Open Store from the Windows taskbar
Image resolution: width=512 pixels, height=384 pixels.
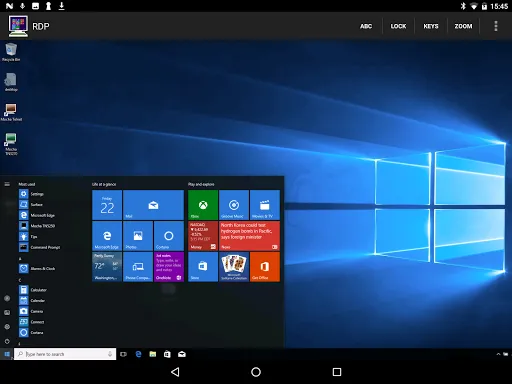167,354
